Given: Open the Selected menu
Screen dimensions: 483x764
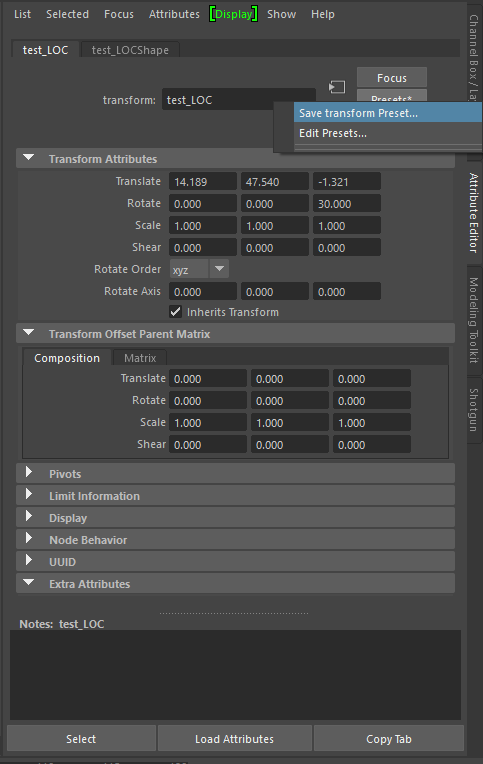Looking at the screenshot, I should pyautogui.click(x=67, y=14).
